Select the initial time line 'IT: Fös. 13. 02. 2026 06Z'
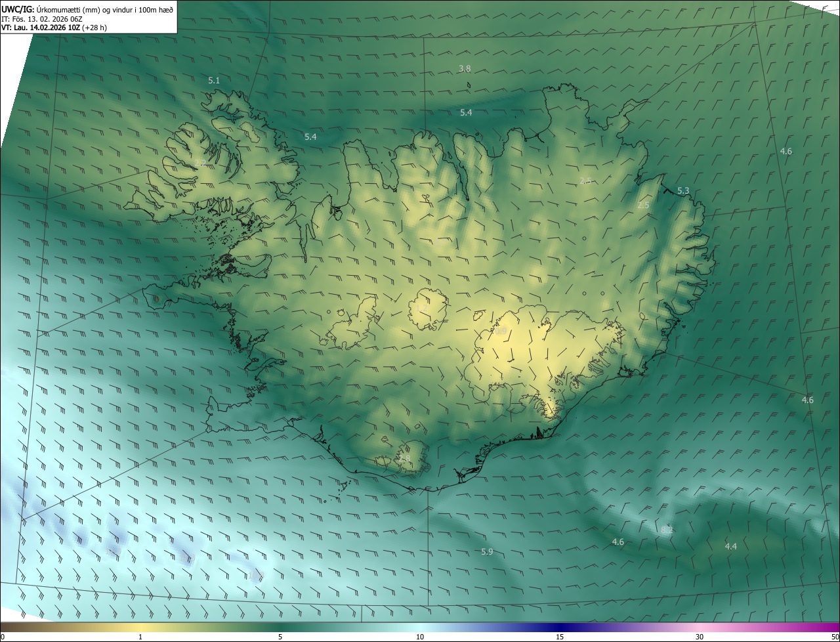 coord(41,19)
